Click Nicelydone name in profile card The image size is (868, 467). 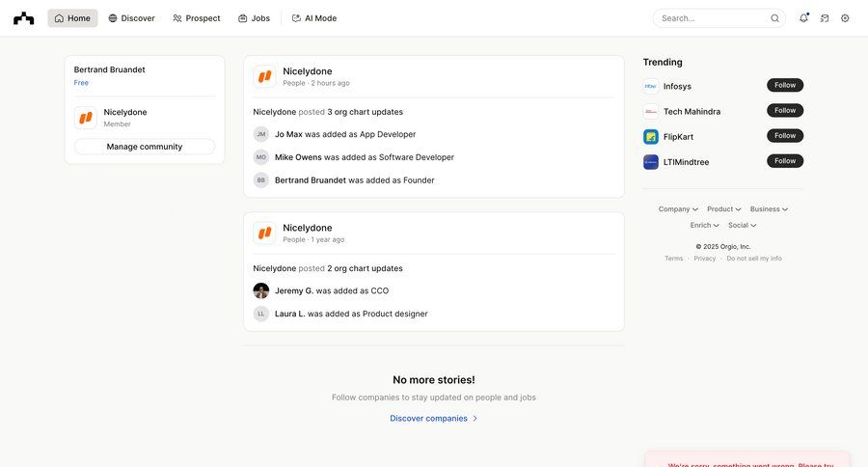click(x=125, y=113)
